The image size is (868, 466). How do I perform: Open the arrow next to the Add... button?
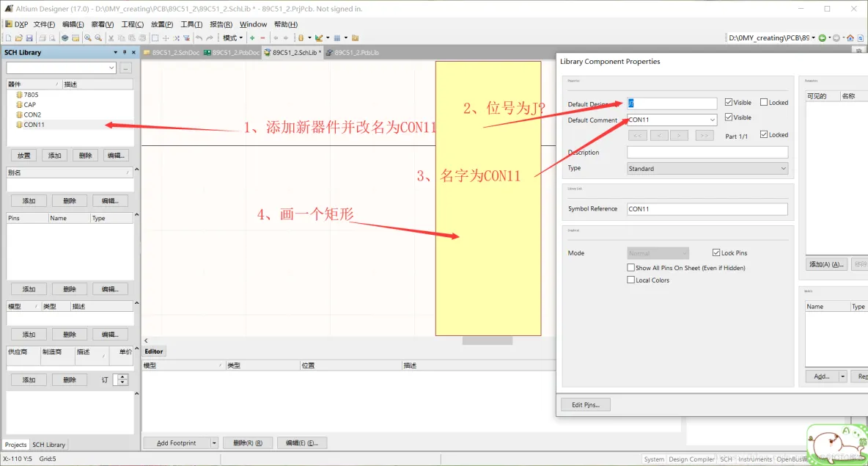tap(842, 376)
